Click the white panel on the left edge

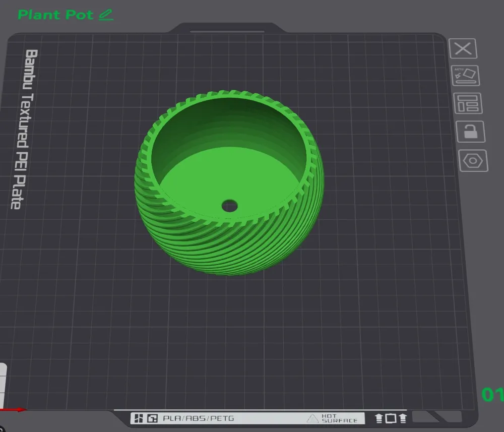(x=3, y=386)
